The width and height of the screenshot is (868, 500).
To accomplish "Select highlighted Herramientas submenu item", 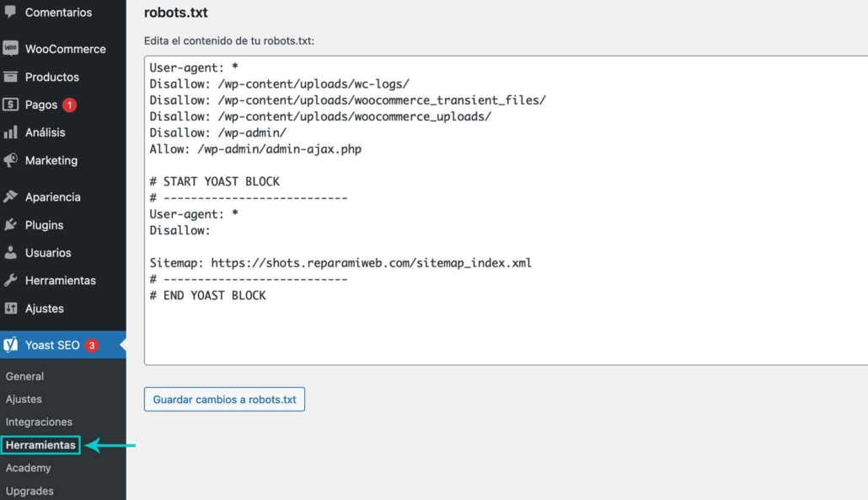I will click(x=40, y=444).
